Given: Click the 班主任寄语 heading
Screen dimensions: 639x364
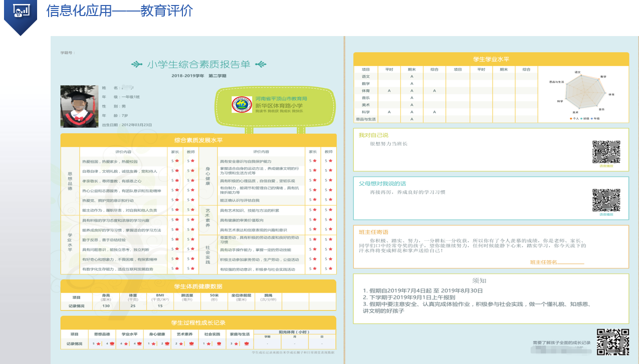Looking at the screenshot, I should (x=373, y=232).
